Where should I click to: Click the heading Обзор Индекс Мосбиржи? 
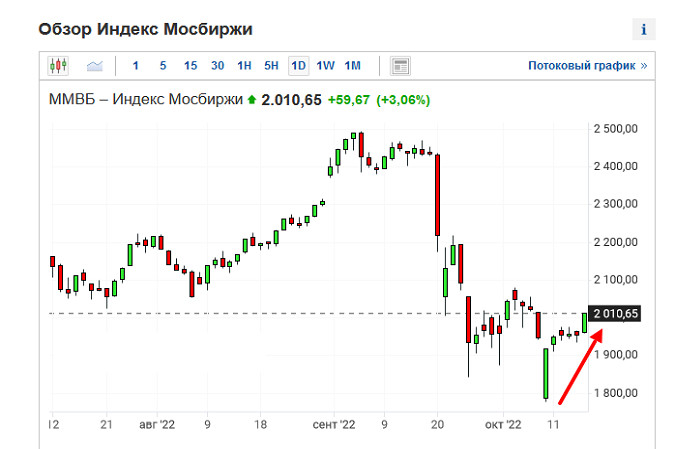(x=146, y=29)
